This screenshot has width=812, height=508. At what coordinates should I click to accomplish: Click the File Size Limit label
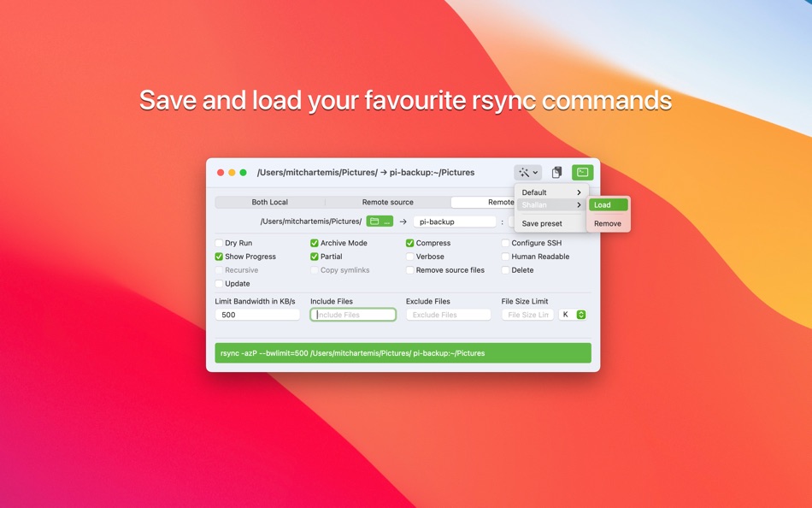tap(525, 301)
